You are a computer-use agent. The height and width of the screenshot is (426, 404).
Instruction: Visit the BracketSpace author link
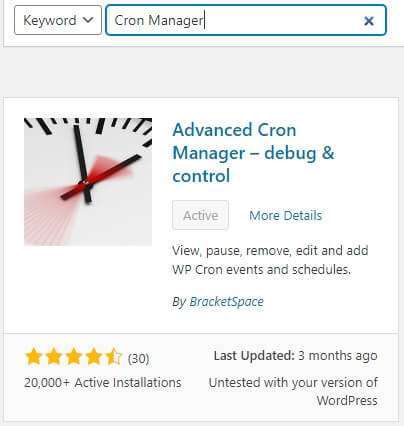tap(226, 302)
